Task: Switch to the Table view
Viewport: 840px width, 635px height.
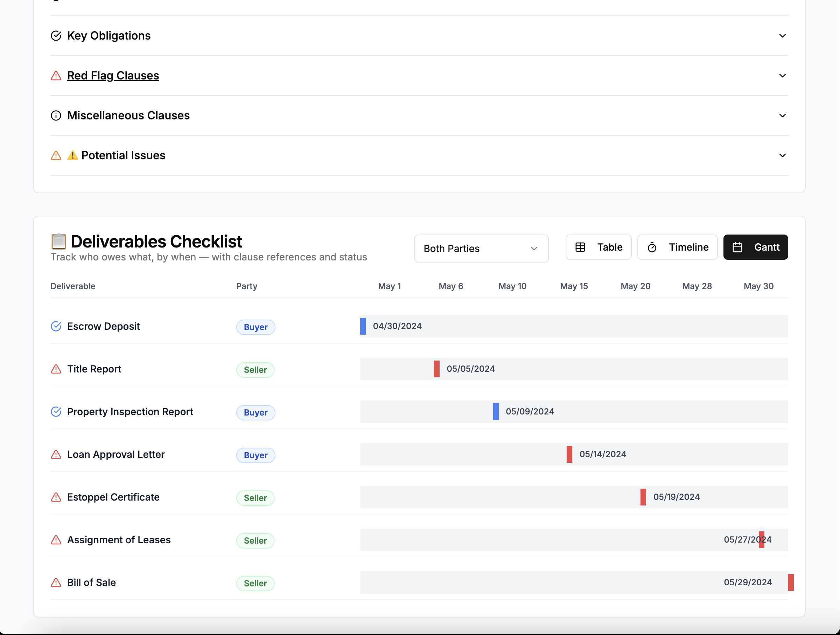Action: click(x=598, y=247)
